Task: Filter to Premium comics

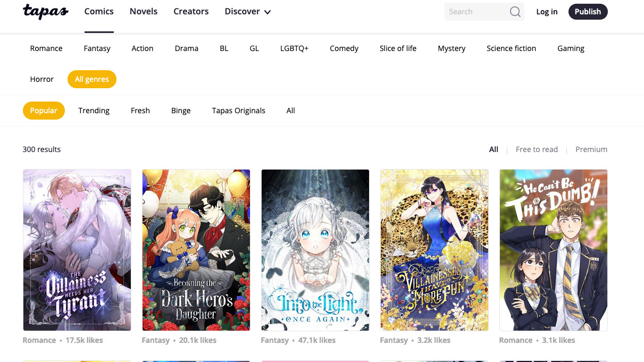Action: pos(591,149)
